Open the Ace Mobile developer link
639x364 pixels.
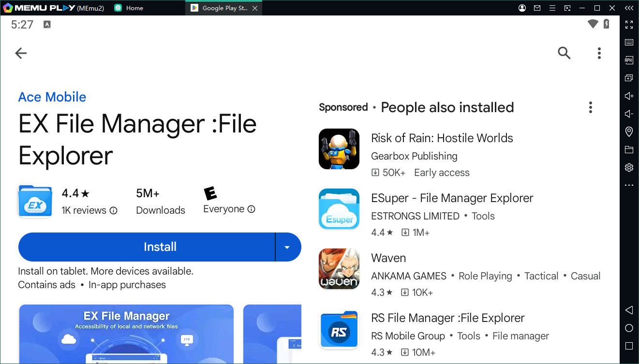(x=52, y=97)
